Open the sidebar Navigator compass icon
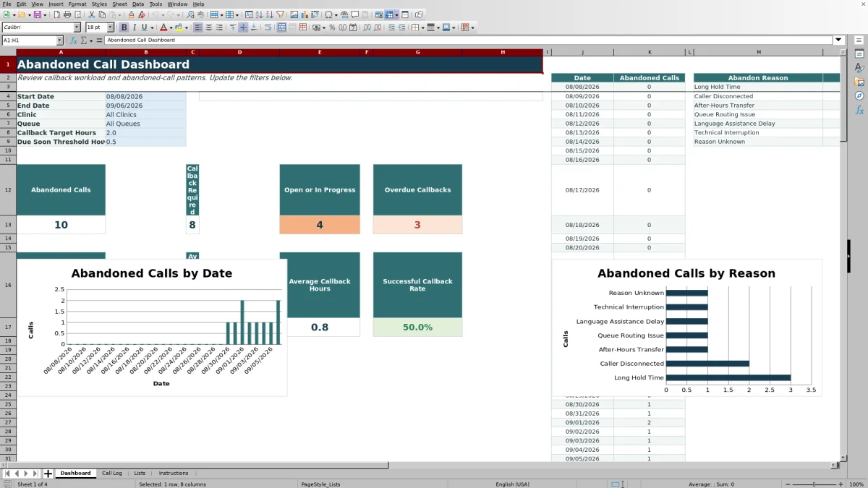868x488 pixels. pyautogui.click(x=859, y=95)
